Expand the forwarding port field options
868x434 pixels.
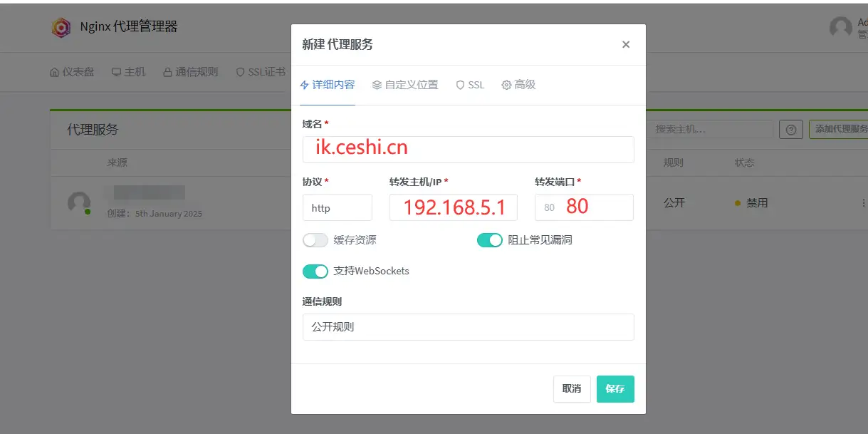[x=584, y=207]
